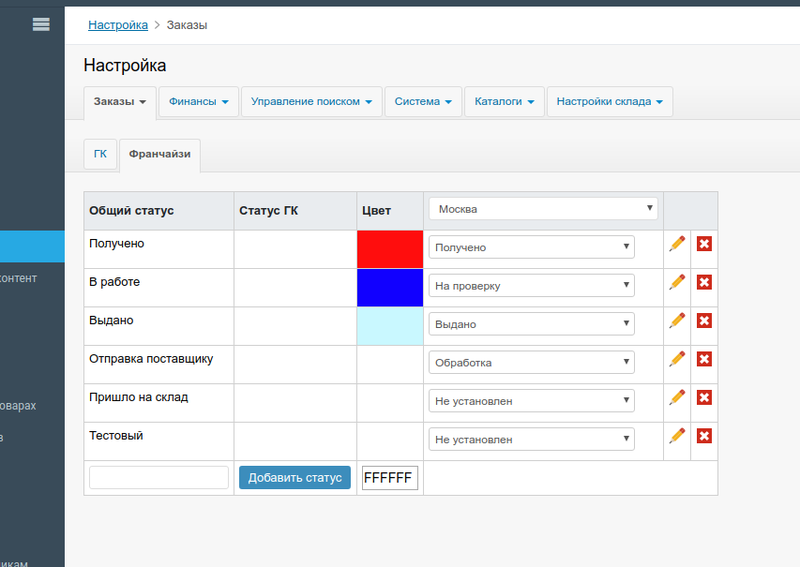The image size is (800, 567).
Task: Delete the Тестовый status row
Action: coord(704,436)
